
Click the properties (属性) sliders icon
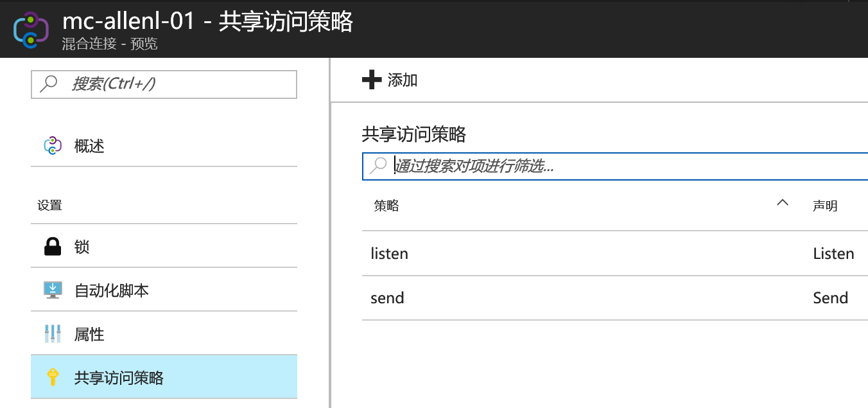click(x=52, y=334)
